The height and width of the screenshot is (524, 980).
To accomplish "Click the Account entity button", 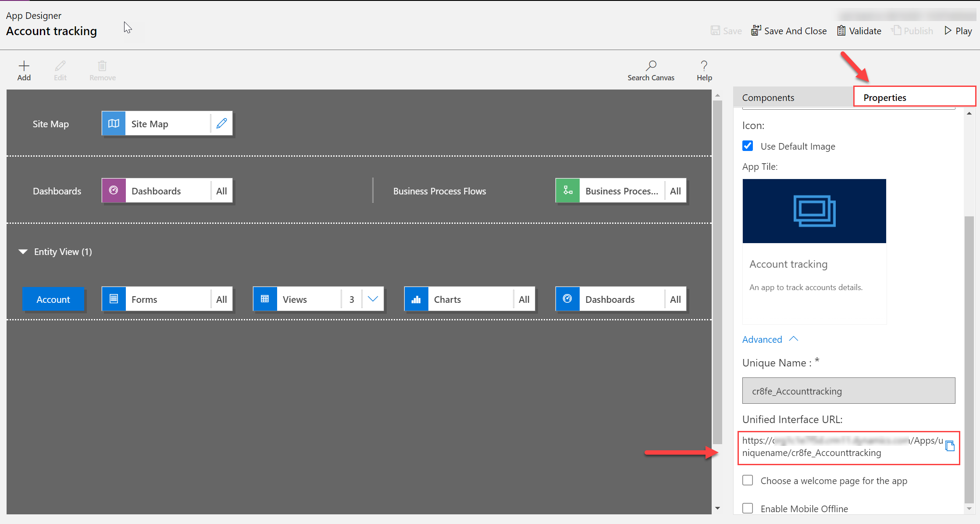I will tap(53, 299).
